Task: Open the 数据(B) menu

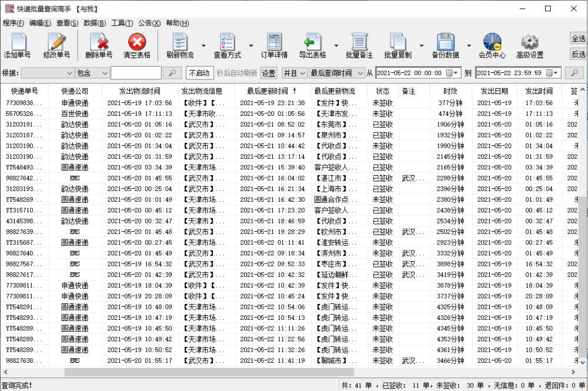Action: 95,23
